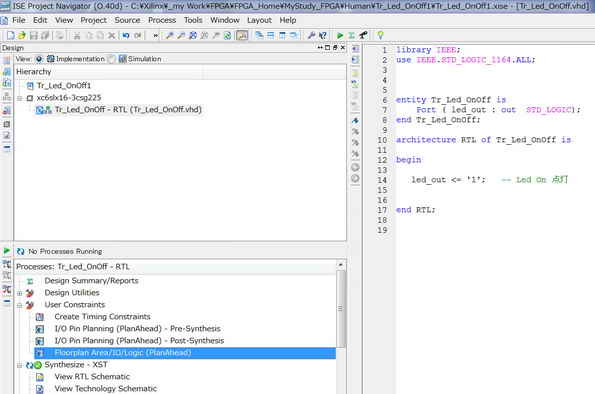Open the Project menu
The width and height of the screenshot is (595, 394).
click(x=93, y=20)
